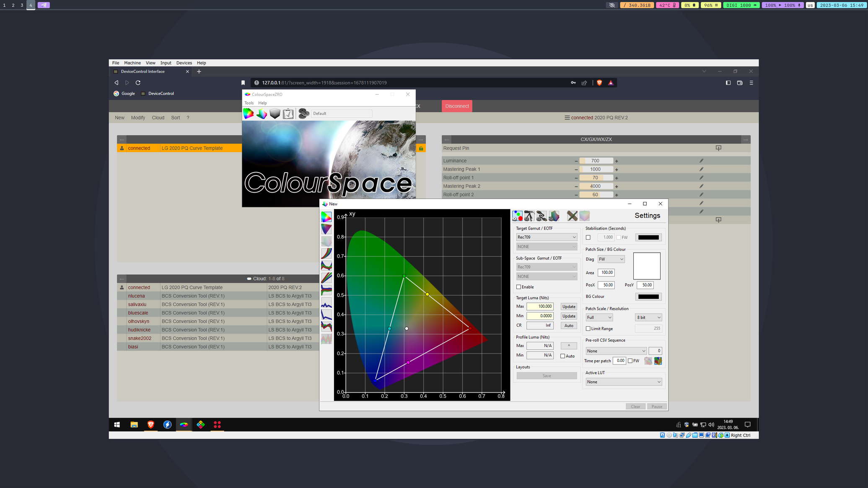Open the 8 bit resolution dropdown
Screen dimensions: 868x488
point(648,318)
